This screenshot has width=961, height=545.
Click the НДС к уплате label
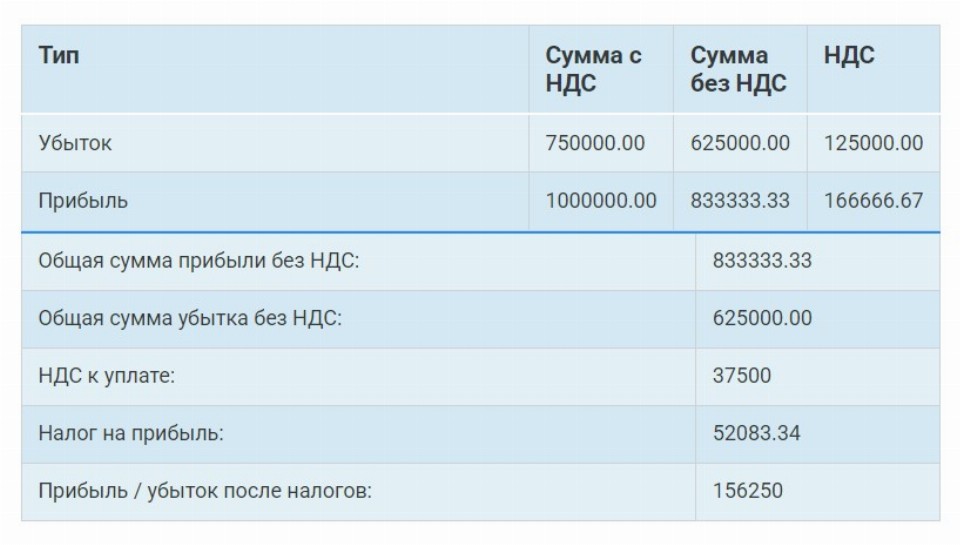click(x=106, y=377)
